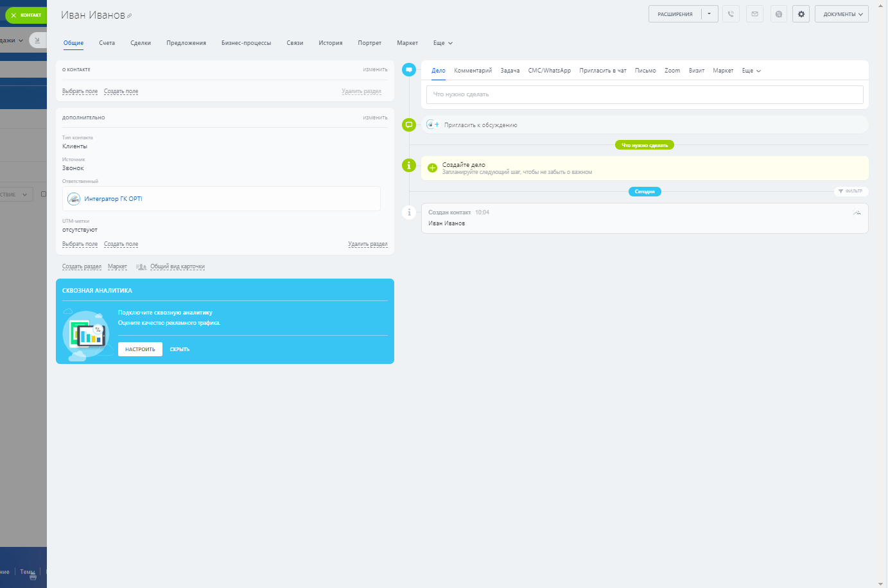Click Создать поле in О контакте section
This screenshot has height=588, width=888.
coord(121,91)
